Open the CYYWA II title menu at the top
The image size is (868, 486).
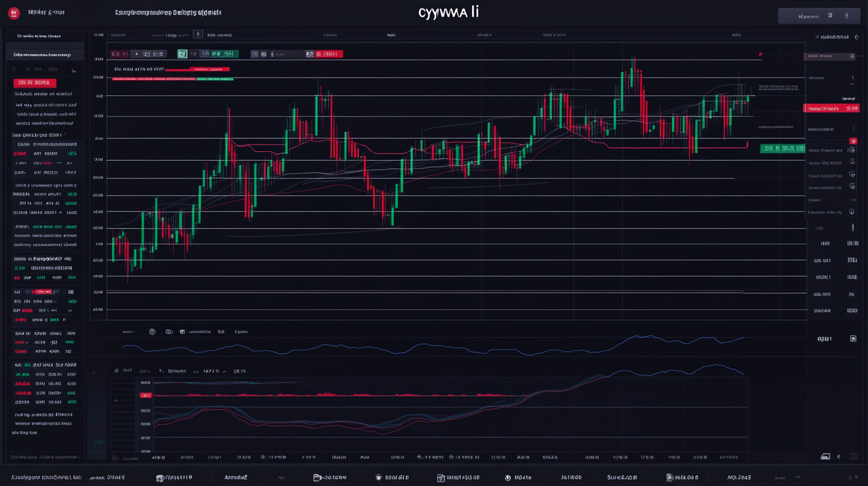[449, 11]
